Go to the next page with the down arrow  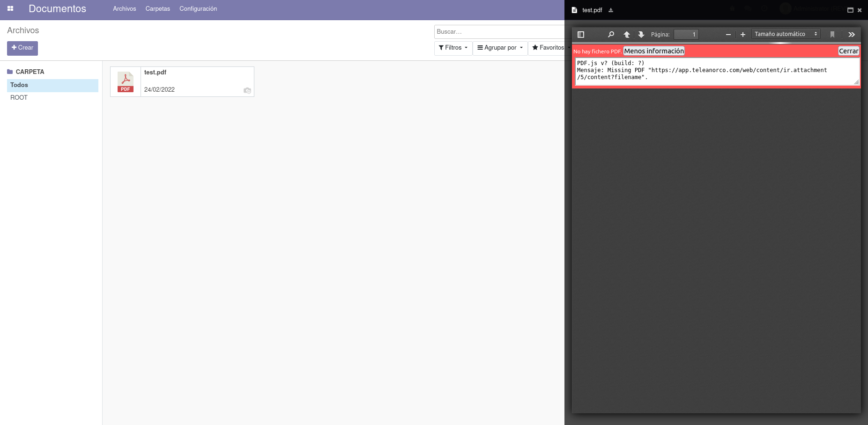[x=641, y=34]
